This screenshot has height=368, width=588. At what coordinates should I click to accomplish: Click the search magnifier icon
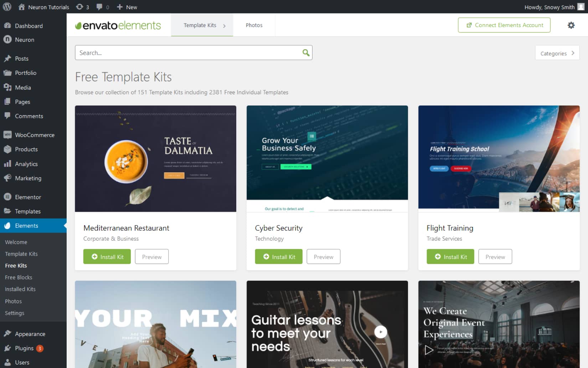point(306,52)
